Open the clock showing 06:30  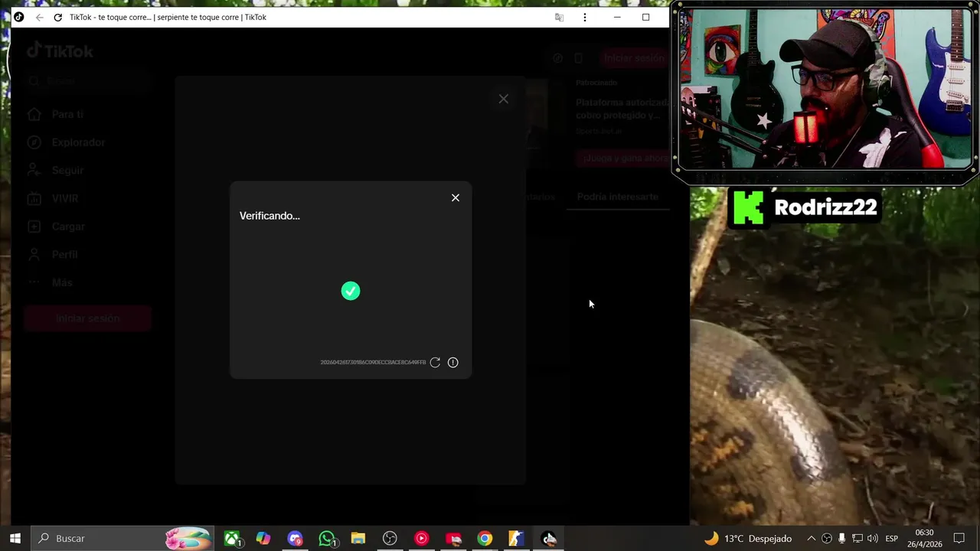pyautogui.click(x=924, y=538)
